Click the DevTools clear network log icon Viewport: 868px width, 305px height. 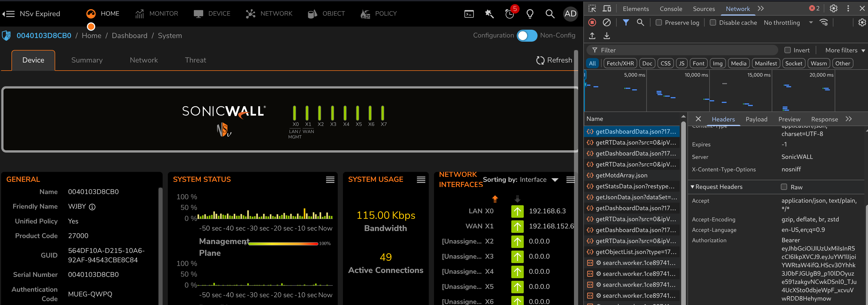(607, 23)
